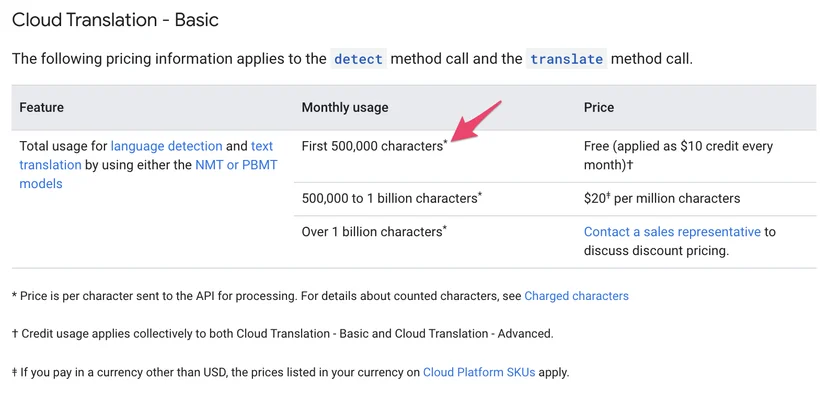Click the Free $10 credit price cell
Image resolution: width=828 pixels, height=393 pixels.
click(x=678, y=155)
